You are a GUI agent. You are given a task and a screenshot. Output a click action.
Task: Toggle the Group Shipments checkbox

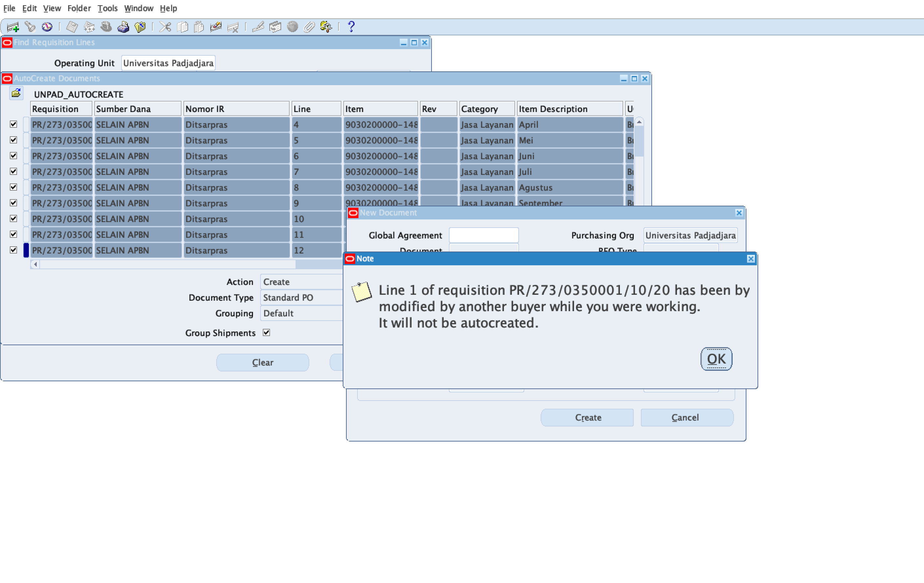pyautogui.click(x=266, y=332)
